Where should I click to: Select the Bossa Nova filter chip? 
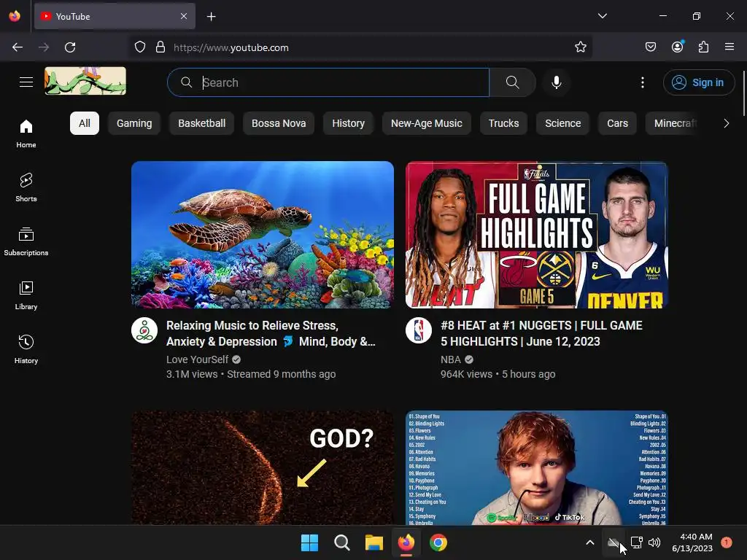(x=279, y=123)
